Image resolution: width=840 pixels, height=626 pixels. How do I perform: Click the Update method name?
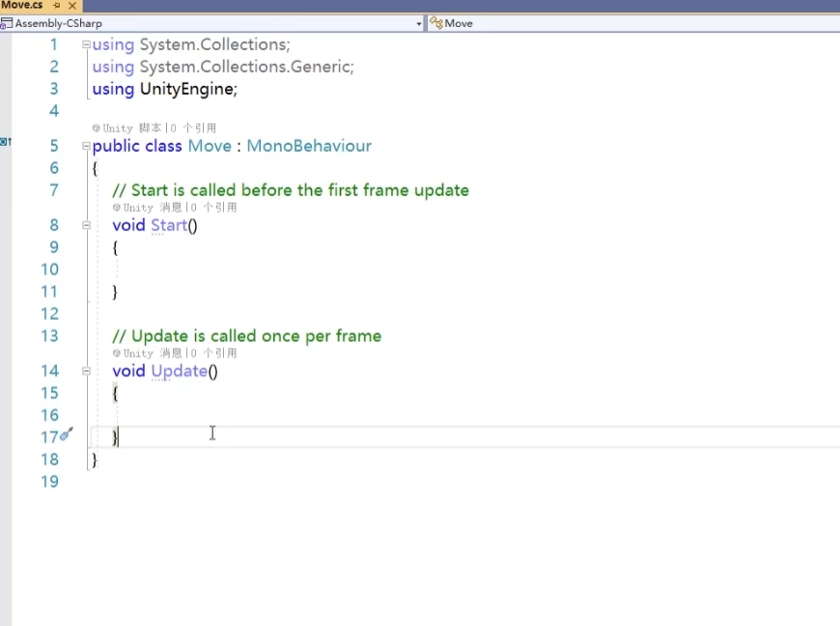coord(179,371)
